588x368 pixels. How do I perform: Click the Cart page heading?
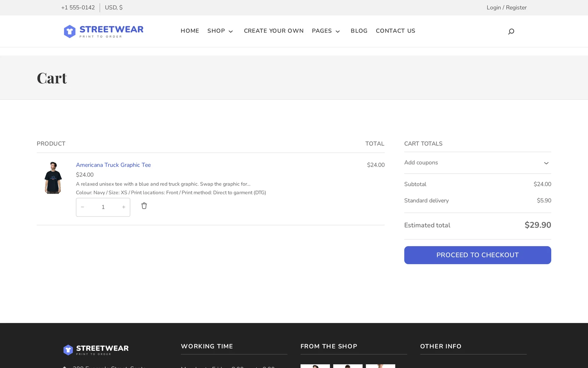coord(52,78)
